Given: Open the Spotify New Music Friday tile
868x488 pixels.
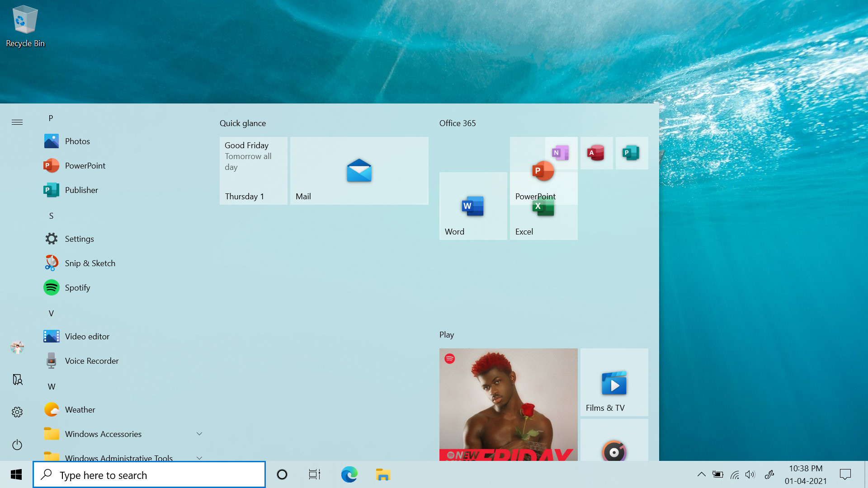Looking at the screenshot, I should tap(509, 404).
